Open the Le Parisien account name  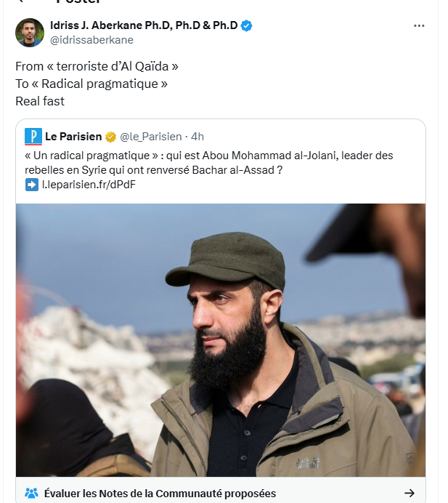click(73, 137)
